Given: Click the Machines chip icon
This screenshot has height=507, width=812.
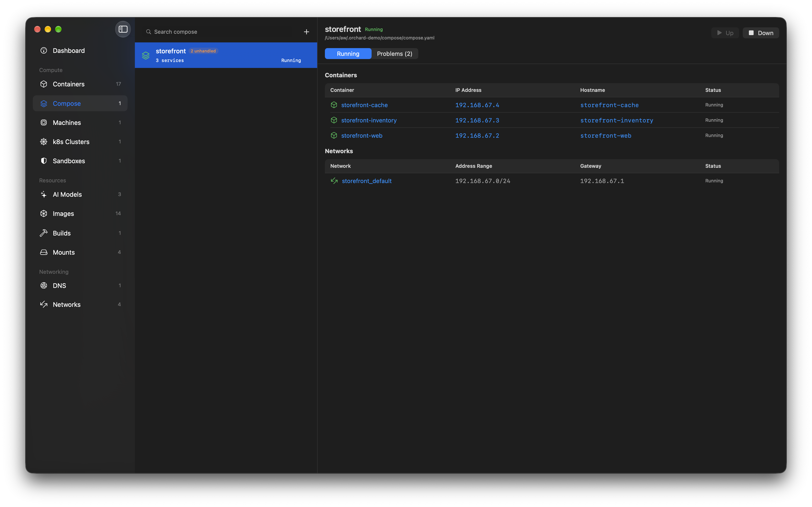Looking at the screenshot, I should (44, 123).
